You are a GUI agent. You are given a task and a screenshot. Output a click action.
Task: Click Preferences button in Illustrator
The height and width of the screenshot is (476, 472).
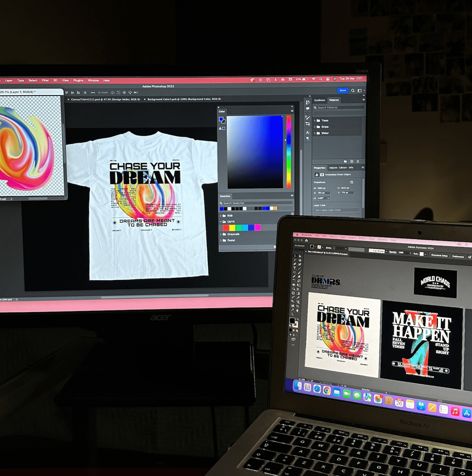coord(458,257)
